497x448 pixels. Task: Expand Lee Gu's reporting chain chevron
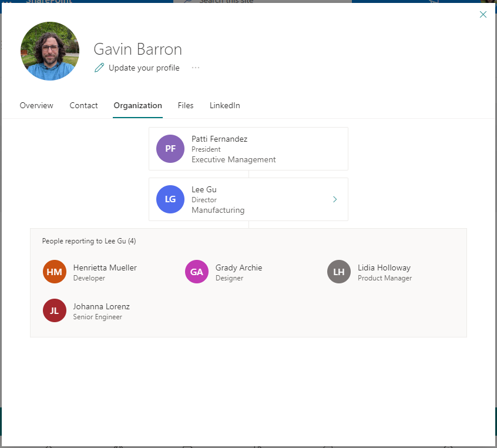[334, 199]
